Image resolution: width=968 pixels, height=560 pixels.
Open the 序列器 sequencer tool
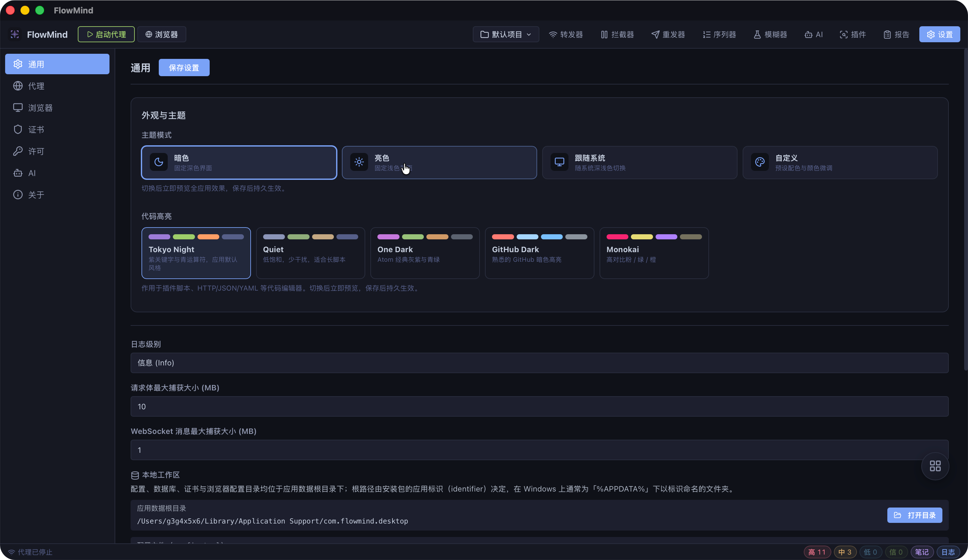click(x=719, y=35)
